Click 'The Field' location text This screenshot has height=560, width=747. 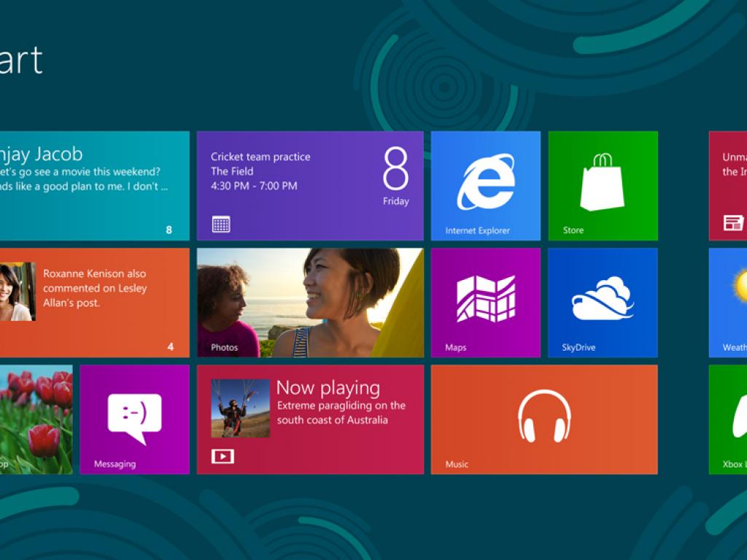coord(232,171)
